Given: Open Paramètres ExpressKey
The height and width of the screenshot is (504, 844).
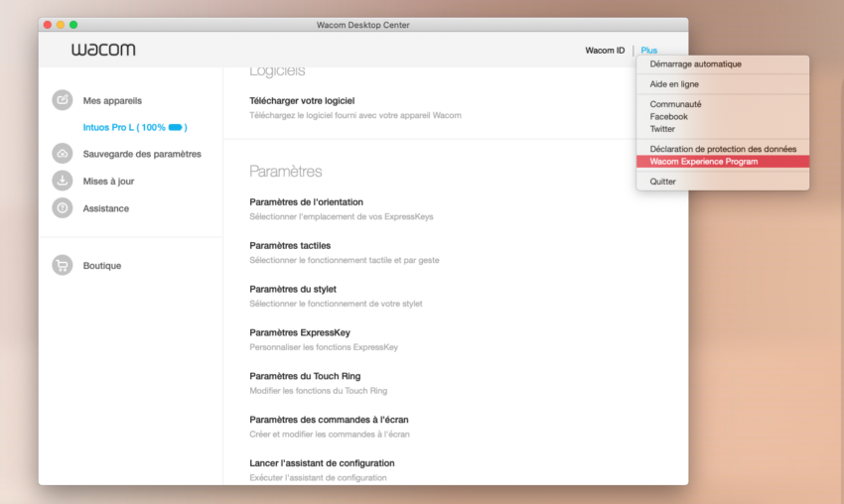Looking at the screenshot, I should tap(300, 333).
